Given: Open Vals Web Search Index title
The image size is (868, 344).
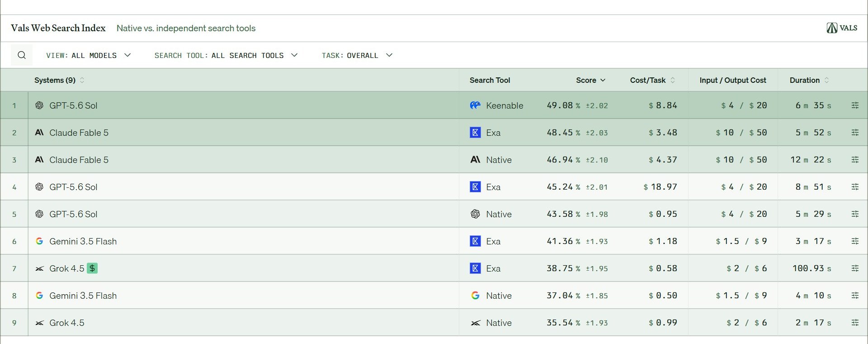Looking at the screenshot, I should pyautogui.click(x=58, y=28).
